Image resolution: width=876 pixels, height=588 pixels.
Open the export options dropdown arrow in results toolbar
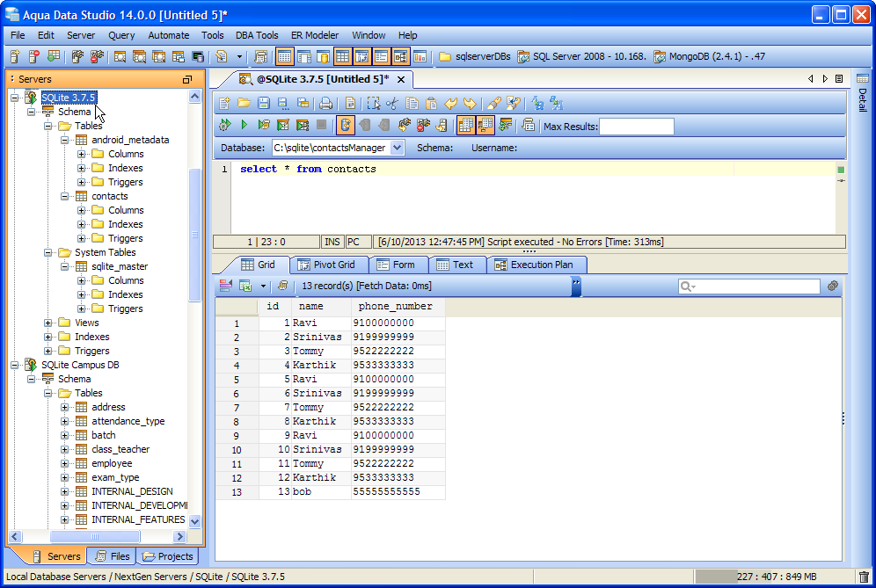tap(263, 286)
